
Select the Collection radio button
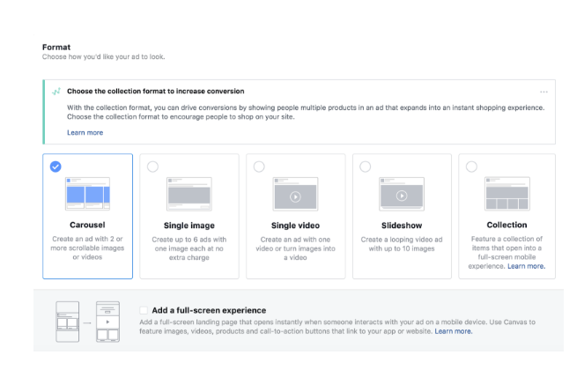[x=471, y=166]
